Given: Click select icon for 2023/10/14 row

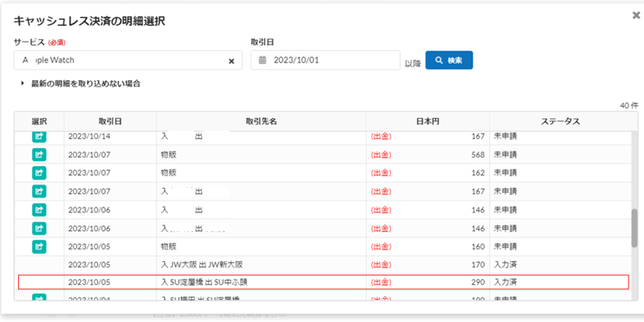Looking at the screenshot, I should [x=39, y=136].
